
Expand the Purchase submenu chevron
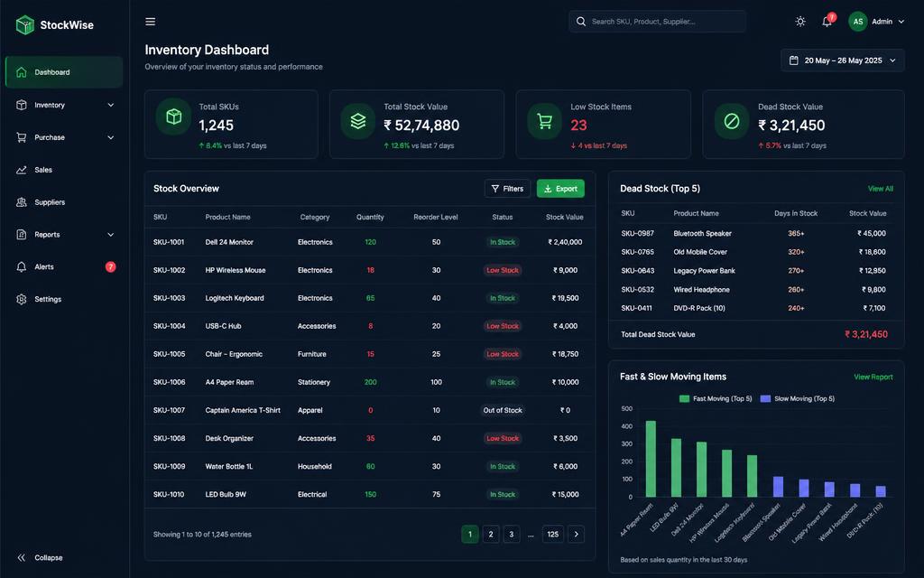pyautogui.click(x=111, y=137)
